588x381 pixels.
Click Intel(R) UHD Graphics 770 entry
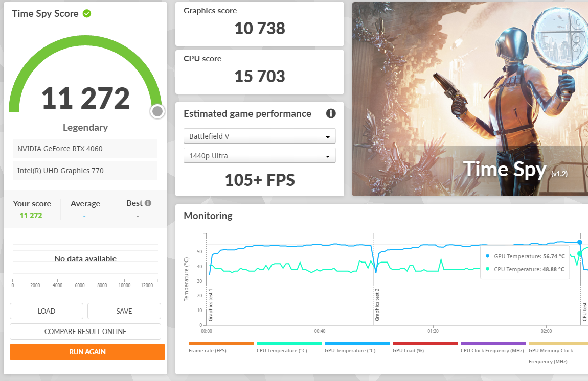(x=85, y=171)
